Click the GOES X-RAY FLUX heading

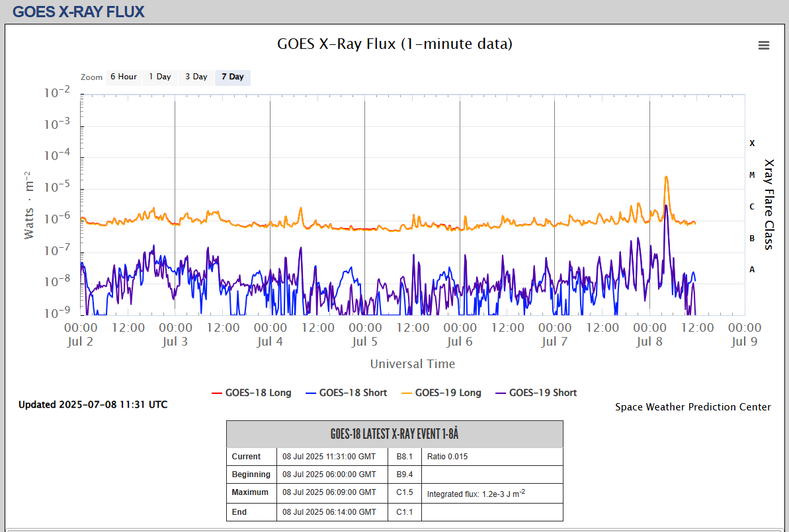pos(79,12)
